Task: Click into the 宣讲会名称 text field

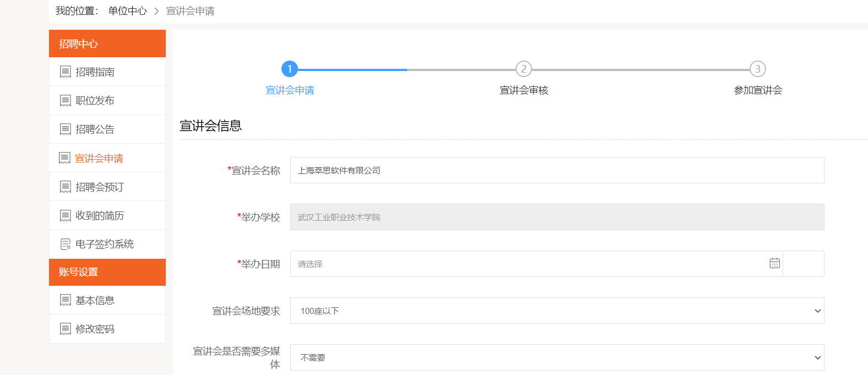Action: coord(556,171)
